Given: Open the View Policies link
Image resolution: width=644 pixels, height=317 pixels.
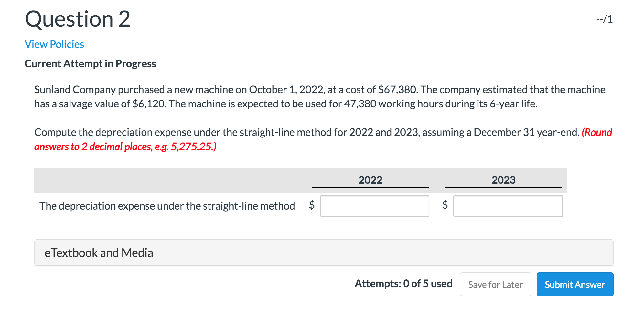Looking at the screenshot, I should [x=54, y=44].
